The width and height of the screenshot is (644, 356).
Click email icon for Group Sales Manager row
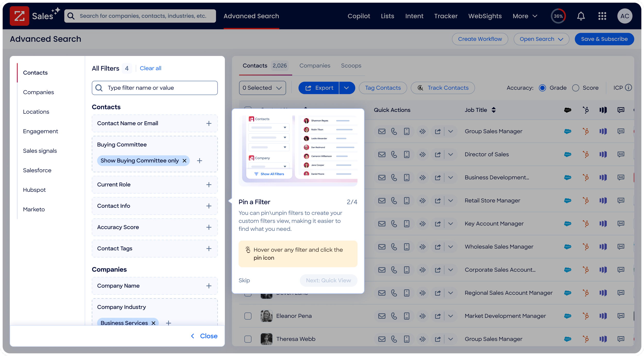point(382,131)
